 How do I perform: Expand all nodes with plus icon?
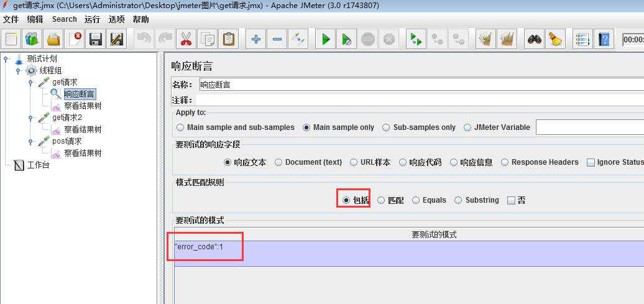pyautogui.click(x=256, y=39)
